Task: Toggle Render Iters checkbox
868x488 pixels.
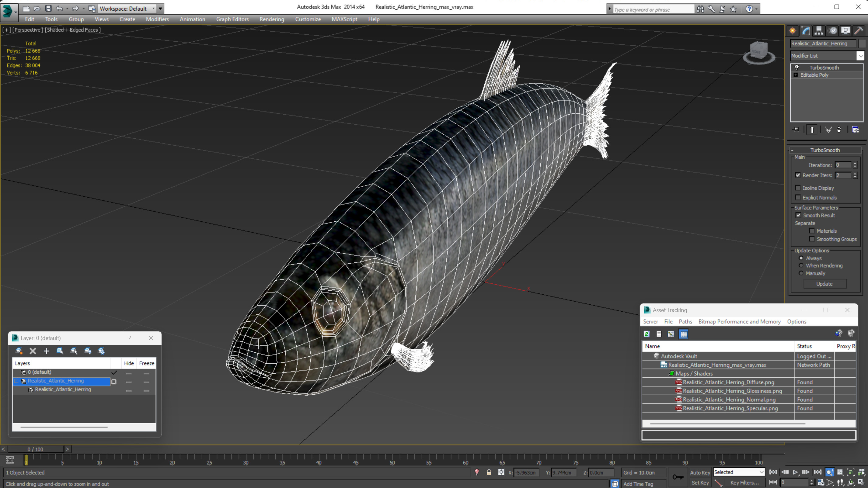Action: click(798, 175)
